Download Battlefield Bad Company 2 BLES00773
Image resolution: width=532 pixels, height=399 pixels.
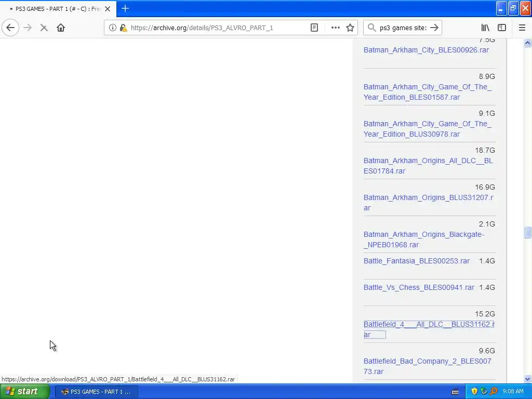tap(427, 366)
